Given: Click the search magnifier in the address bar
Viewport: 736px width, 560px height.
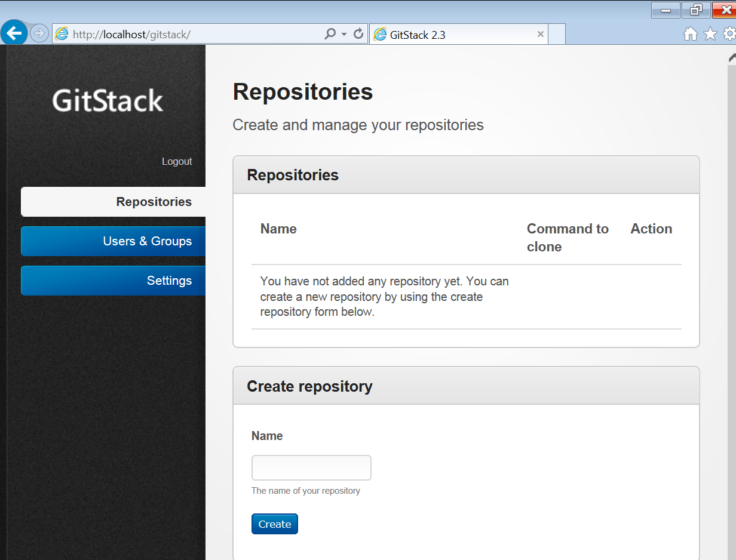Looking at the screenshot, I should (330, 33).
